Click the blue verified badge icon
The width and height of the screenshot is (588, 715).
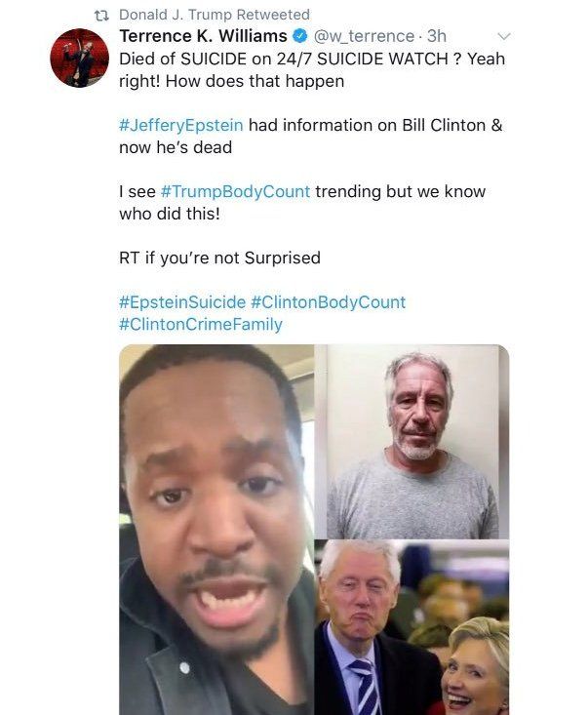pos(299,36)
